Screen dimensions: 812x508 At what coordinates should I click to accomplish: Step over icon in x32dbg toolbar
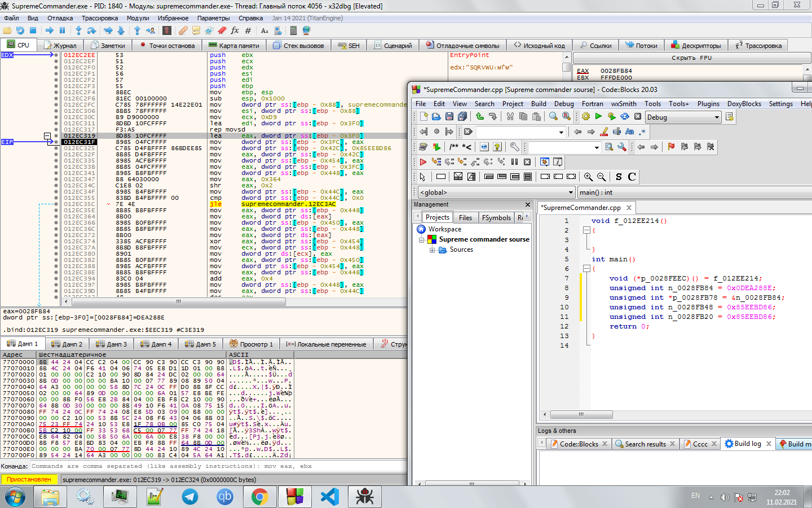(91, 30)
